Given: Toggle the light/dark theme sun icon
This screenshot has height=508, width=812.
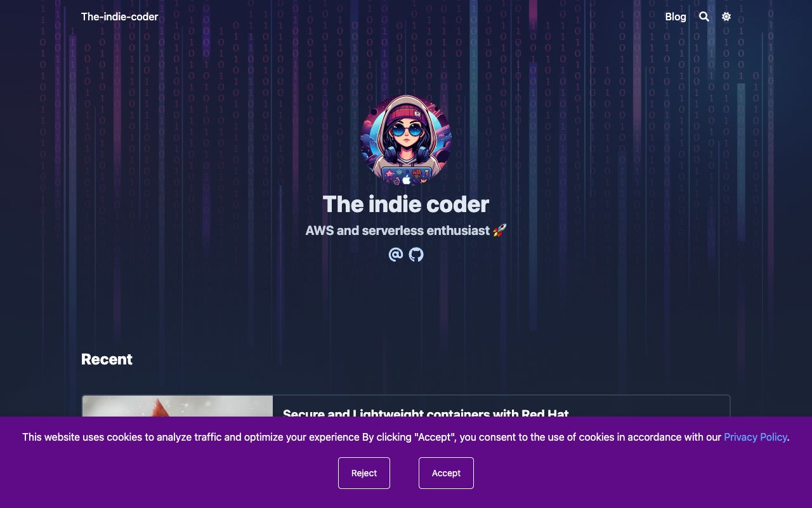Looking at the screenshot, I should tap(726, 17).
